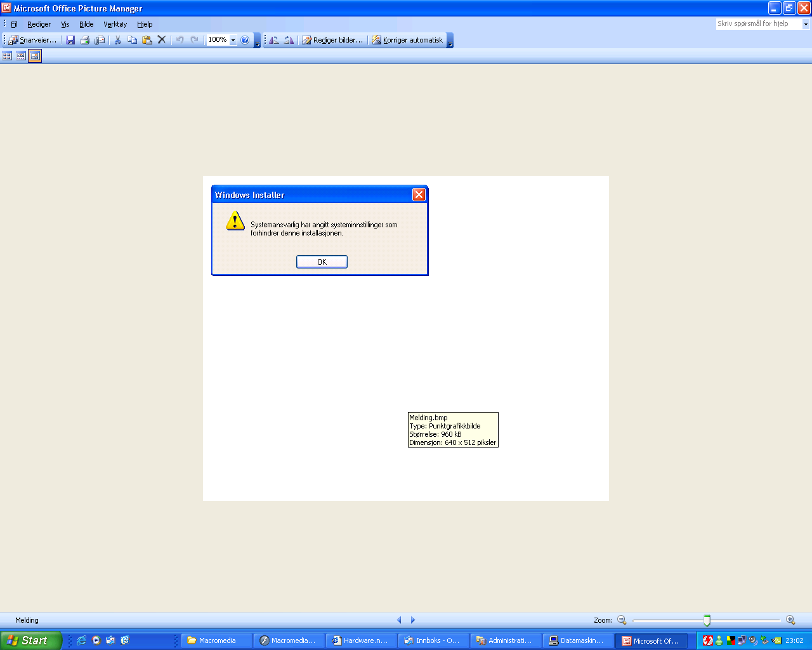Viewport: 812px width, 650px height.
Task: Click the displayed Melding.bmp picture
Action: pyautogui.click(x=406, y=338)
